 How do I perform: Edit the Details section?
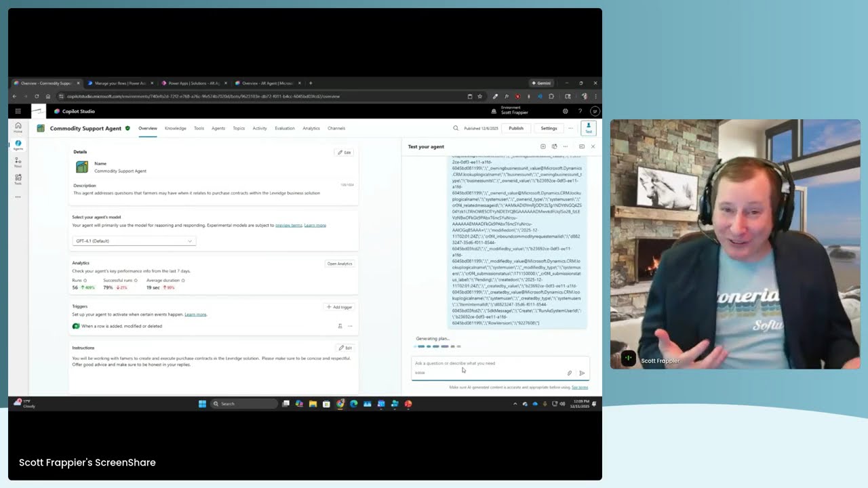(344, 152)
